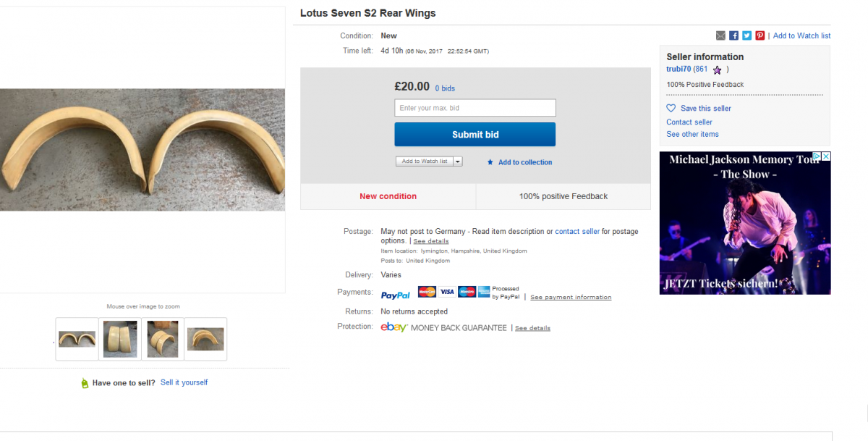This screenshot has width=868, height=441.
Task: View the 0 bids history link
Action: click(445, 88)
